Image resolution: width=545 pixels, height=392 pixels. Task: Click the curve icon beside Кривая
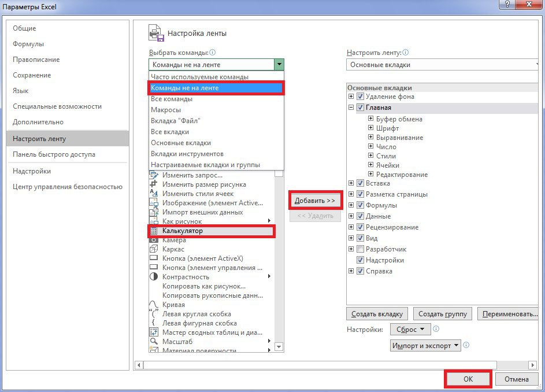click(x=154, y=304)
